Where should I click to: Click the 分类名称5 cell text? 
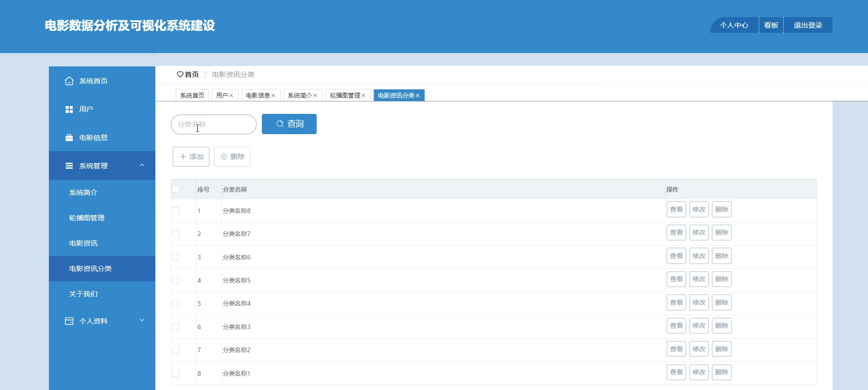(236, 280)
